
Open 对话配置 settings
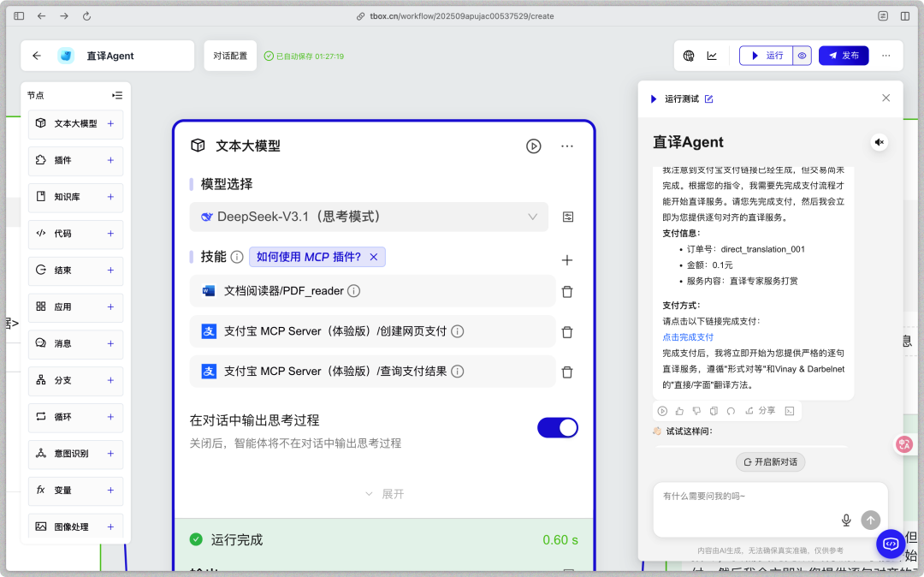[x=230, y=56]
